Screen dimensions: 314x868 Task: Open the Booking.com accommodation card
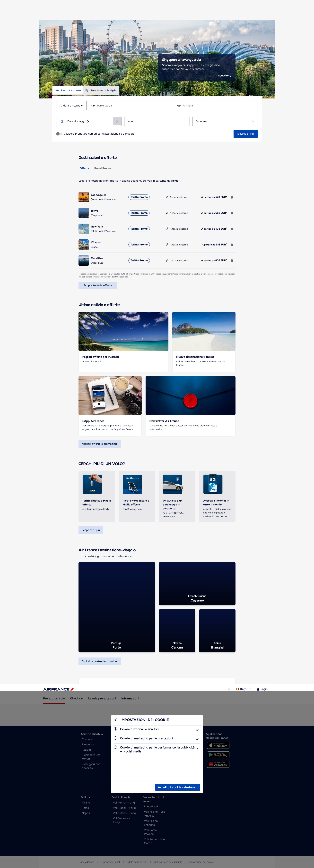137,496
